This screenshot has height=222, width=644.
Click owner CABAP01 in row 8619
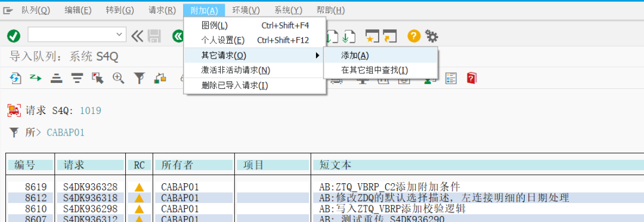pyautogui.click(x=180, y=187)
